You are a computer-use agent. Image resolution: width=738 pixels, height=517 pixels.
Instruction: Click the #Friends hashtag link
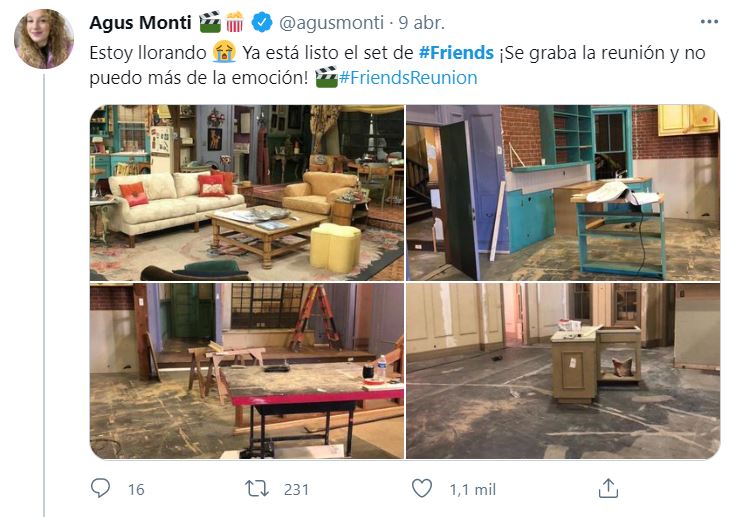(456, 53)
